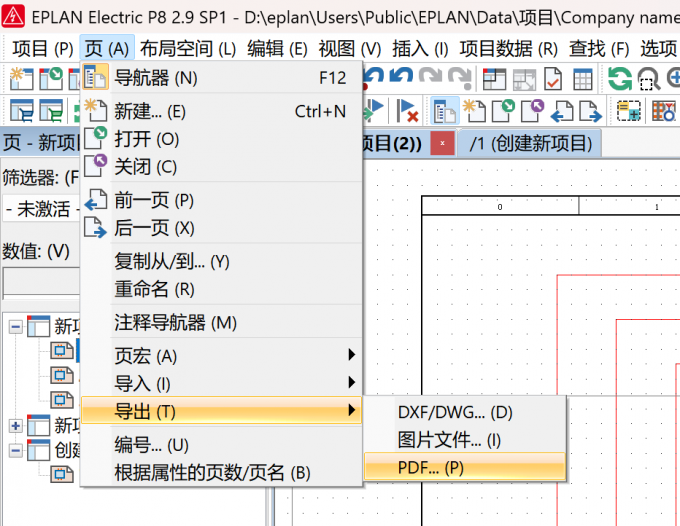Click the new project toolbar icon
This screenshot has height=526, width=680.
(x=21, y=79)
